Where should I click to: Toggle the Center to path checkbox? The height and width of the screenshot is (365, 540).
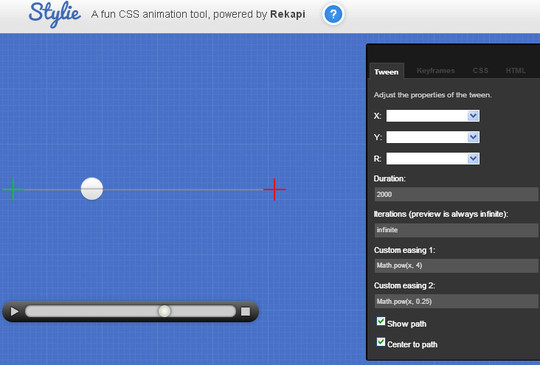tap(381, 342)
